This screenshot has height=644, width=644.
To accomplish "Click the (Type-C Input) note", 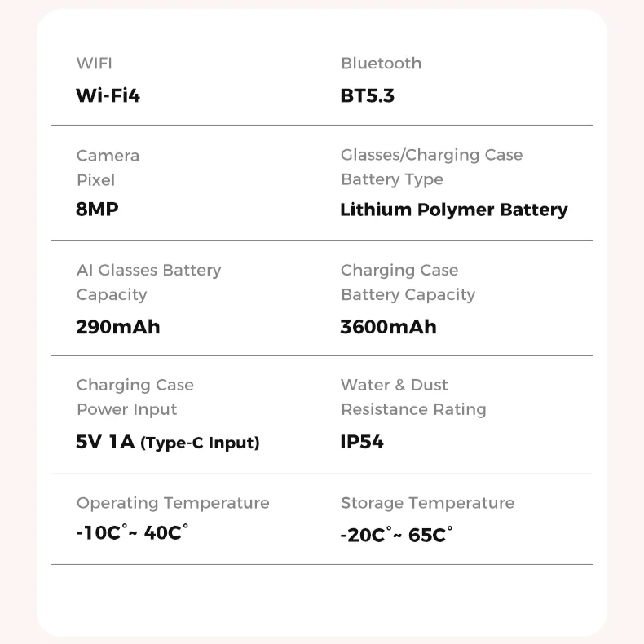I will pyautogui.click(x=200, y=443).
